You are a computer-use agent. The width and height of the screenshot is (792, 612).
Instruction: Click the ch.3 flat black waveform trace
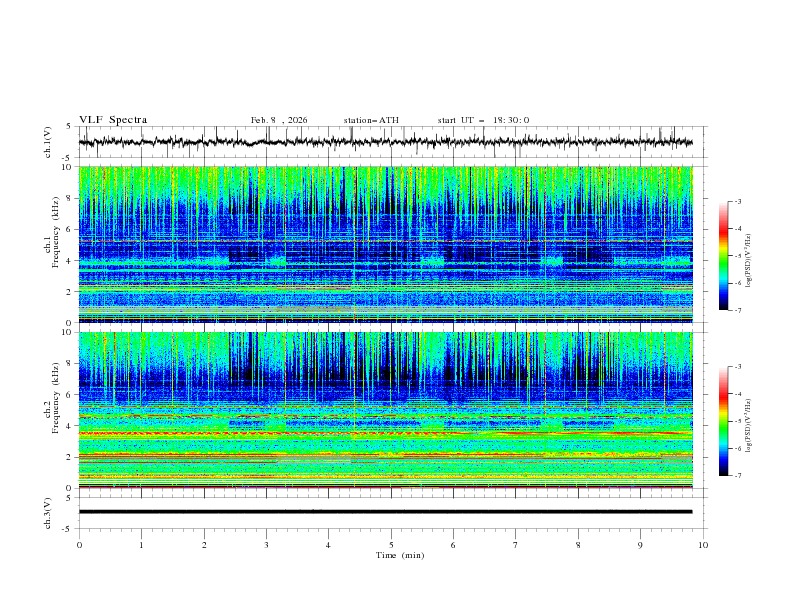[x=385, y=512]
